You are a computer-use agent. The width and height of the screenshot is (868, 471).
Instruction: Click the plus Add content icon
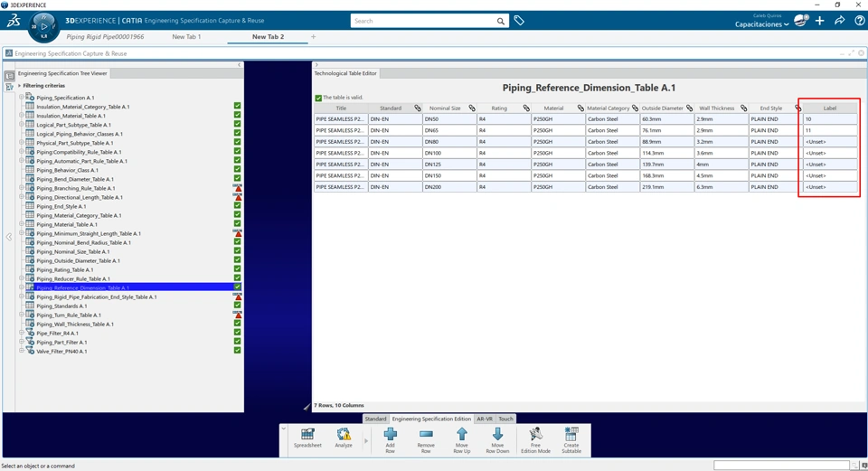click(x=820, y=21)
